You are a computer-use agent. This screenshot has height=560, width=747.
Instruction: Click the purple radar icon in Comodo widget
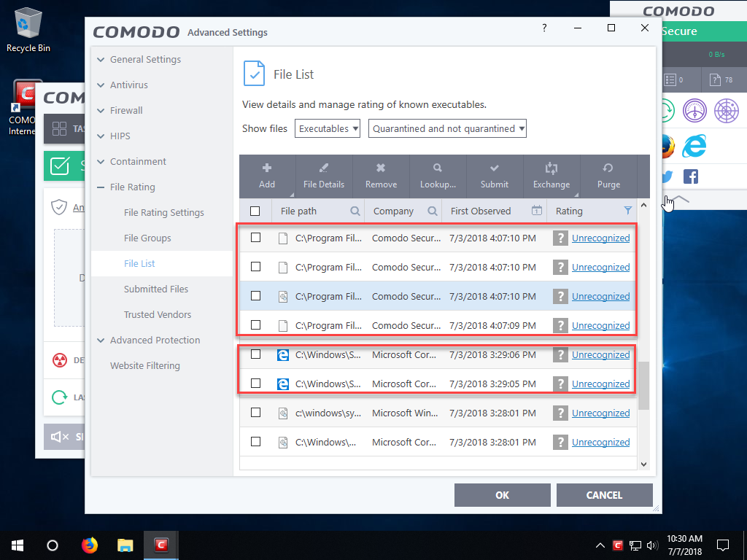tap(727, 111)
